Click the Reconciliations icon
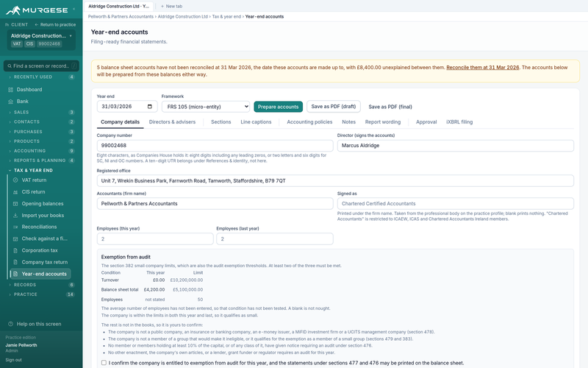Viewport: 588px width, 368px height. pyautogui.click(x=15, y=227)
